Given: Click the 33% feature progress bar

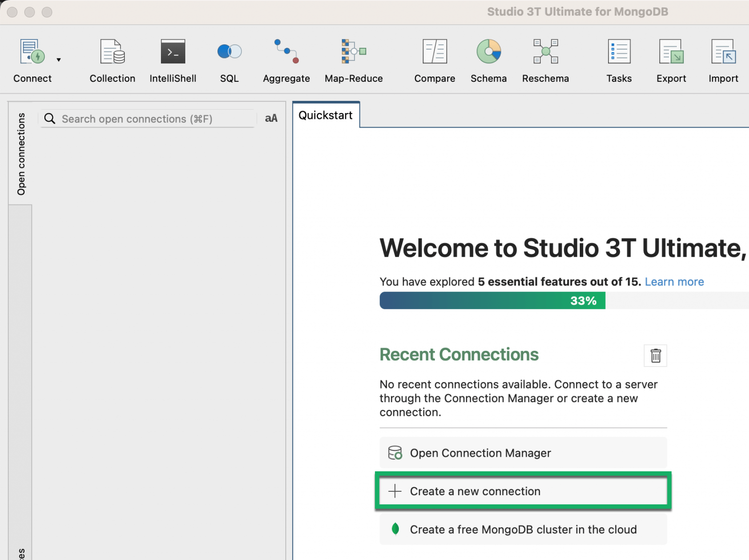Looking at the screenshot, I should click(492, 300).
